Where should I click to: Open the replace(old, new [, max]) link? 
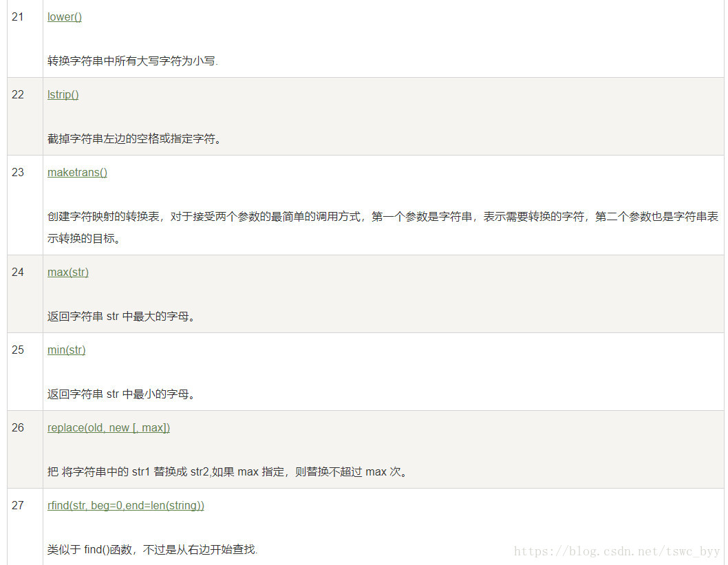[x=109, y=427]
